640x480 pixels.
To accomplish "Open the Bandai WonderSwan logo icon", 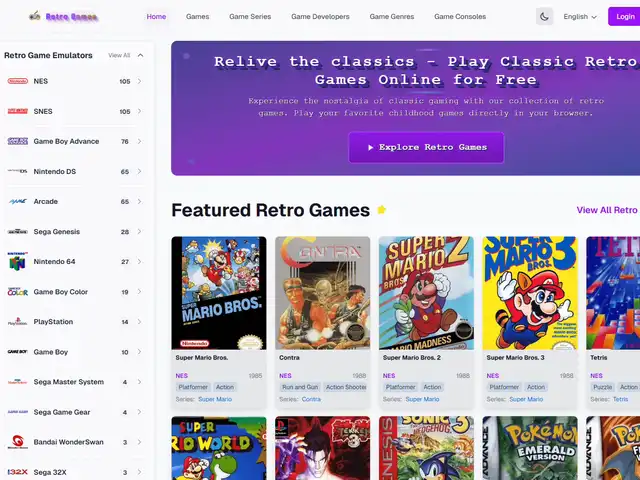I will coord(18,442).
